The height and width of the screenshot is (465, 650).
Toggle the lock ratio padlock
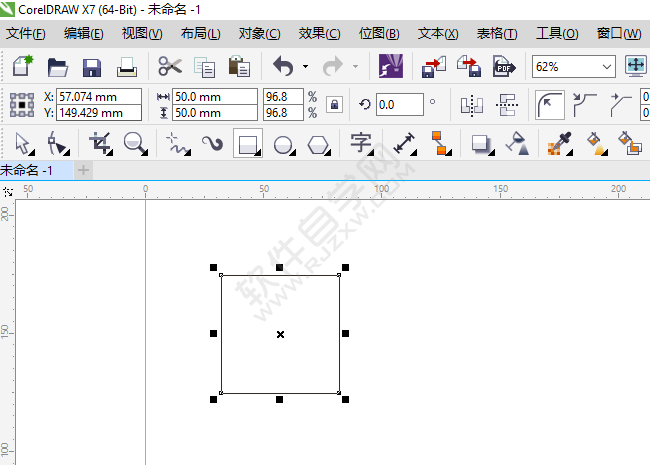pyautogui.click(x=334, y=104)
